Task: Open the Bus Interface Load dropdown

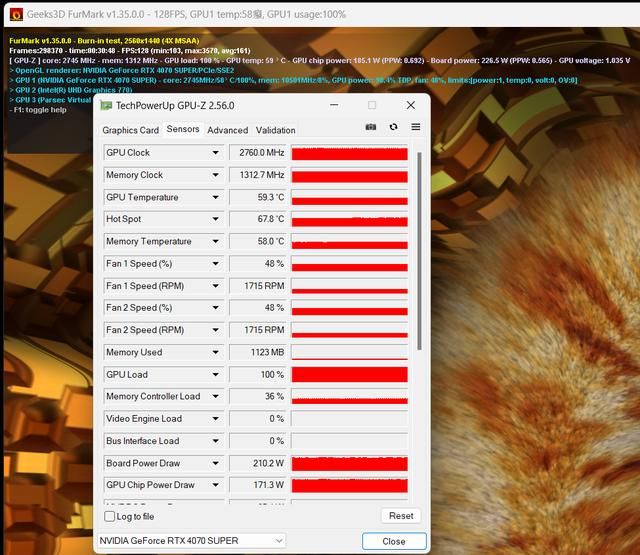Action: pos(215,441)
